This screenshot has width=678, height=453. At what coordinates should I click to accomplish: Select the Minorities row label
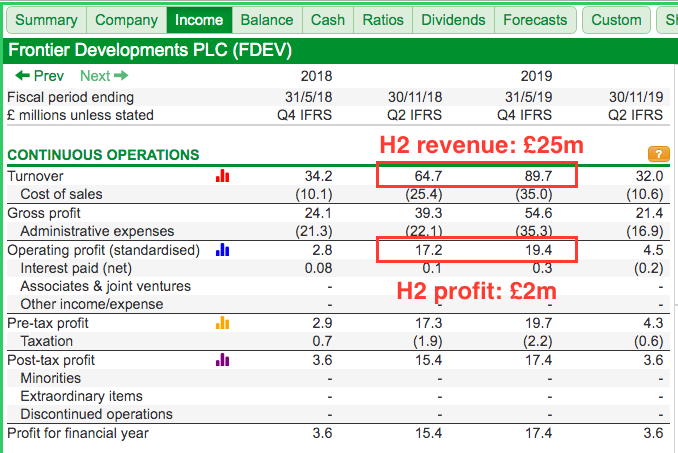pyautogui.click(x=51, y=378)
